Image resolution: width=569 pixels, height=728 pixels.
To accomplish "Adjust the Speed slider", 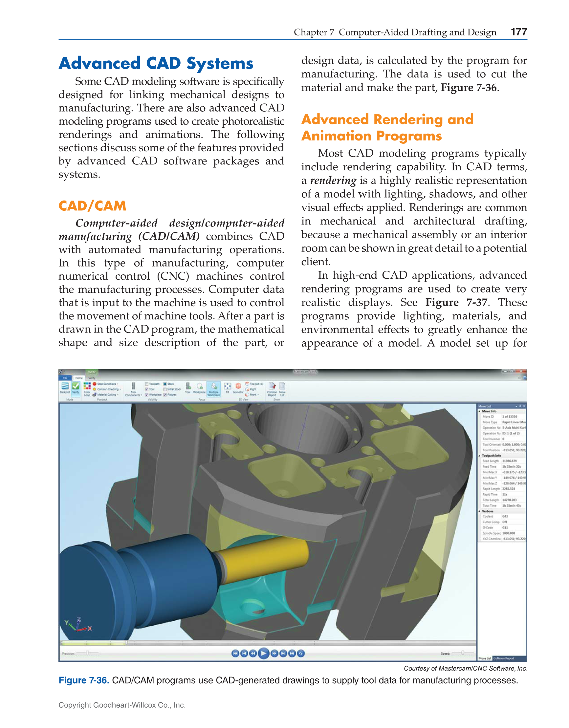I will pos(463,653).
